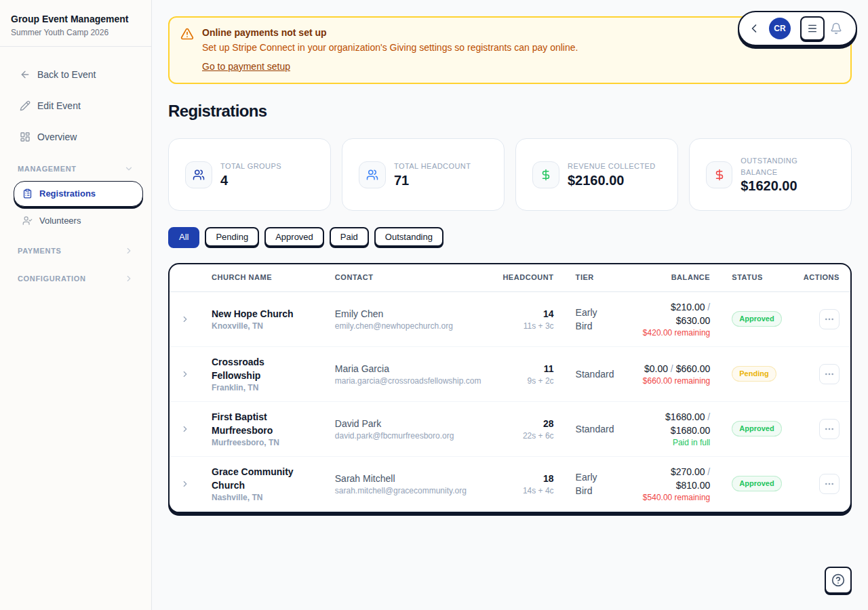Image resolution: width=868 pixels, height=610 pixels.
Task: Open the help question mark icon
Action: (837, 580)
